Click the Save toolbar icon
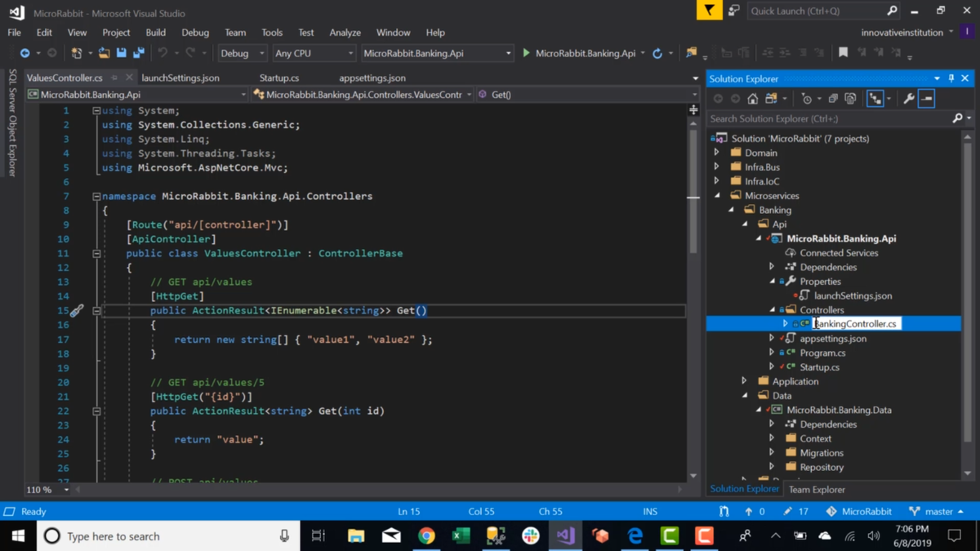 pos(121,53)
